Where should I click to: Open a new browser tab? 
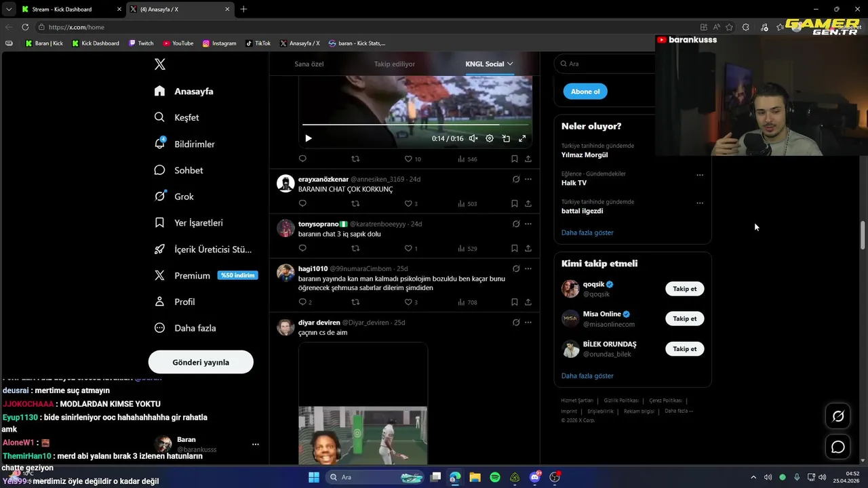tap(243, 9)
